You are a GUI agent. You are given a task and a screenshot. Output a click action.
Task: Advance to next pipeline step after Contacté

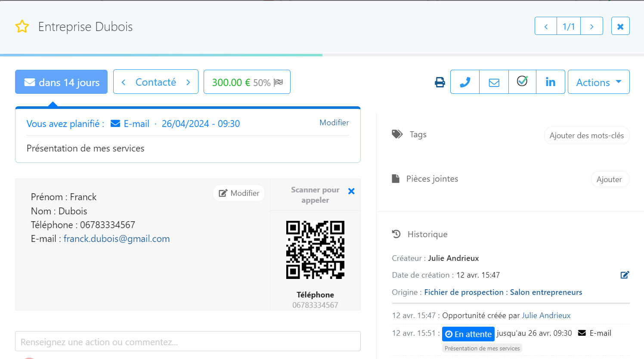coord(188,82)
